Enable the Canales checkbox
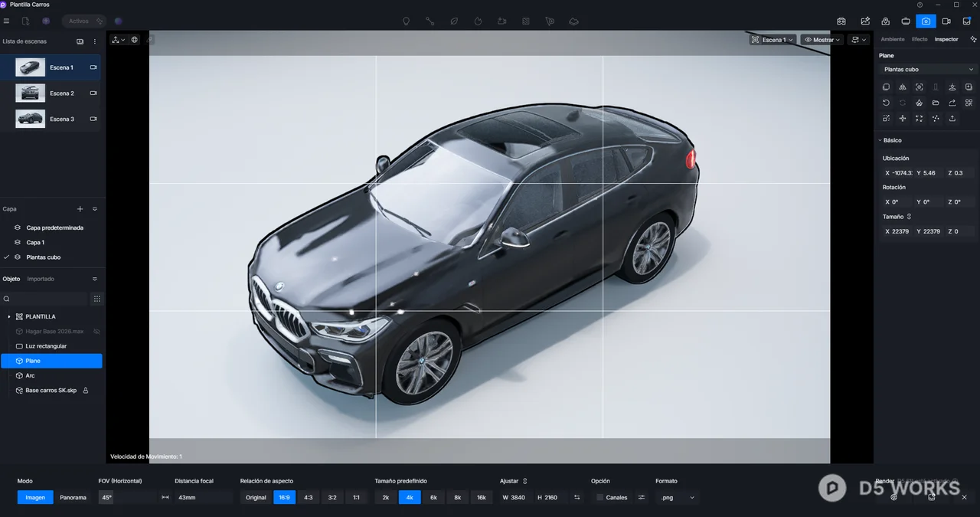This screenshot has width=980, height=517. point(599,497)
